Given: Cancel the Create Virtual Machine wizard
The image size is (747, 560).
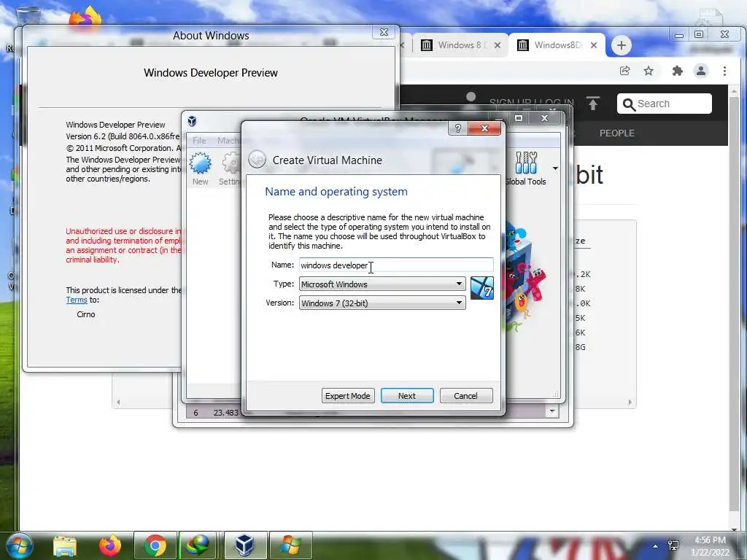Looking at the screenshot, I should [x=466, y=396].
